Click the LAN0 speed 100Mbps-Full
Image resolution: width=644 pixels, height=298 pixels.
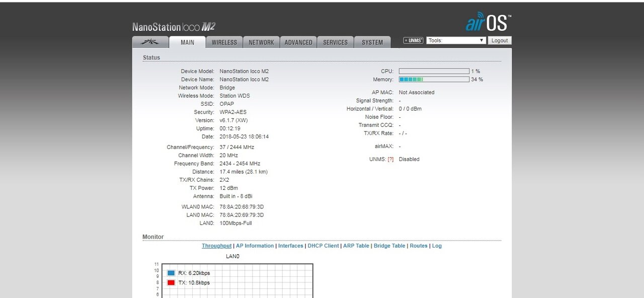tap(236, 223)
